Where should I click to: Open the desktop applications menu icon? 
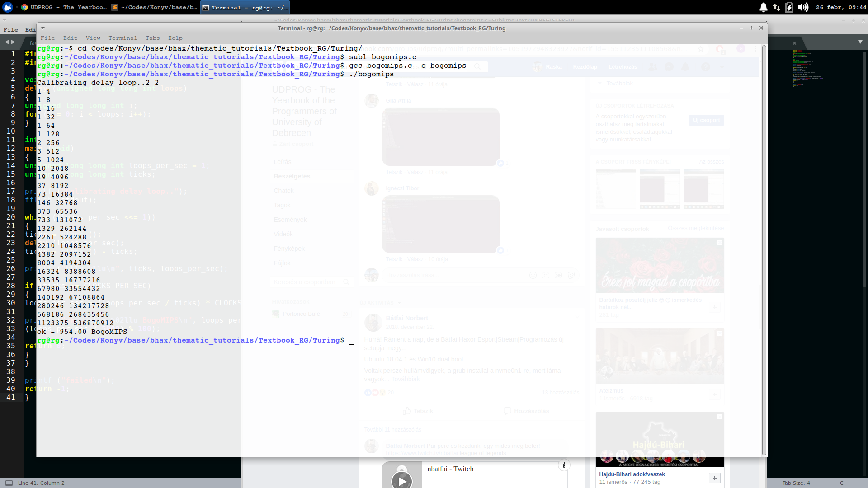click(8, 7)
